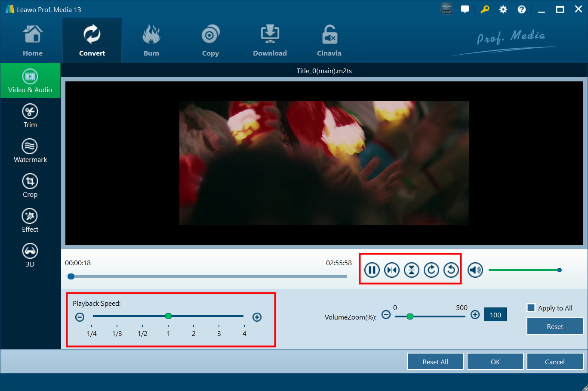Cancel the editing changes
Viewport: 588px width, 391px height.
[555, 362]
